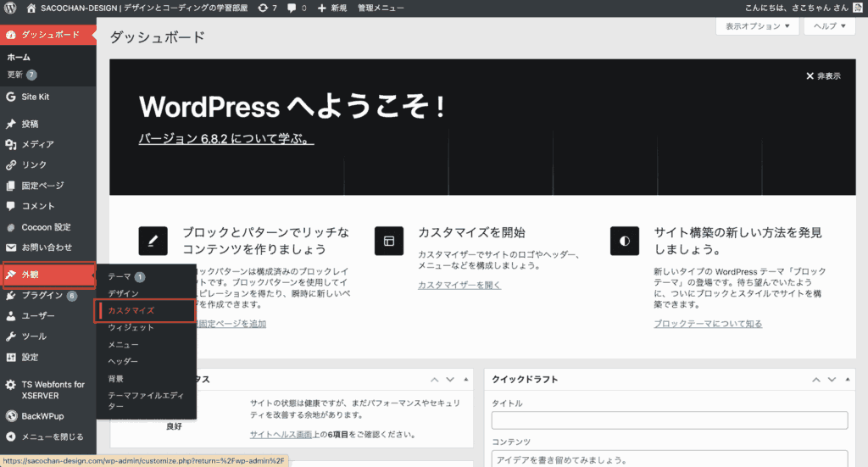This screenshot has width=868, height=467.
Task: Follow バージョン 6.8.2 について学ぶ link
Action: tap(225, 138)
